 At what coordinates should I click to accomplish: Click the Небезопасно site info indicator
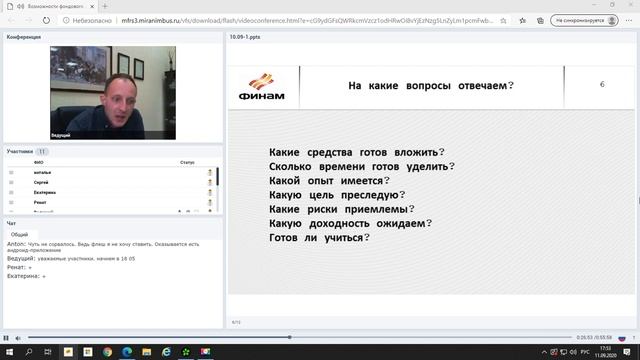pyautogui.click(x=87, y=20)
